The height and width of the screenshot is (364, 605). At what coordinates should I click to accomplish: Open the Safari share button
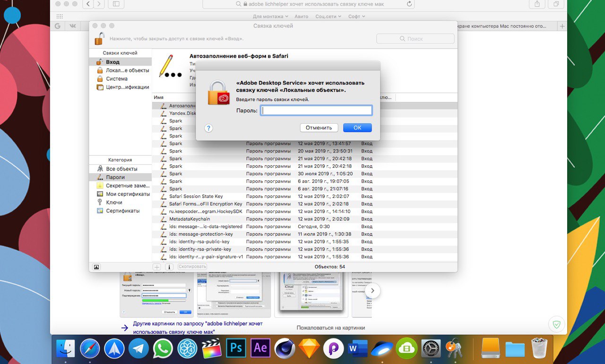537,4
